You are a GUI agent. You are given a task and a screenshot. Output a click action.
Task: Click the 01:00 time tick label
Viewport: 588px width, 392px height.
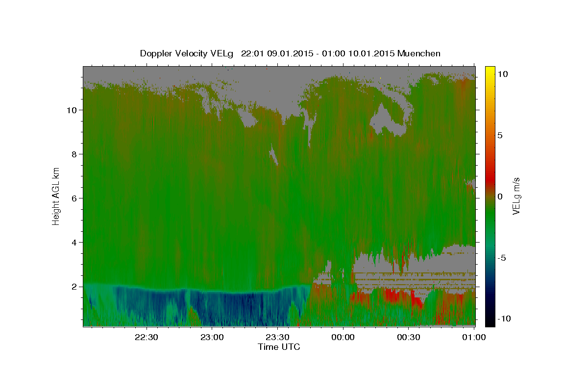[x=474, y=337]
